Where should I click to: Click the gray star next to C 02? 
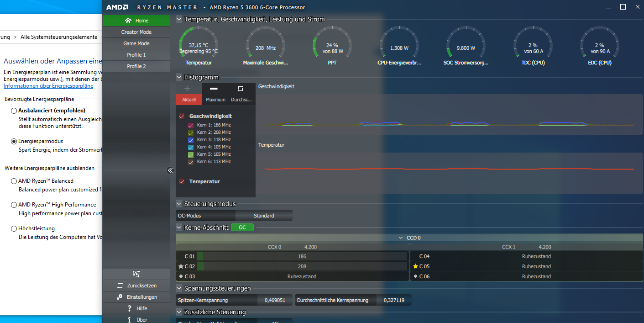click(181, 266)
